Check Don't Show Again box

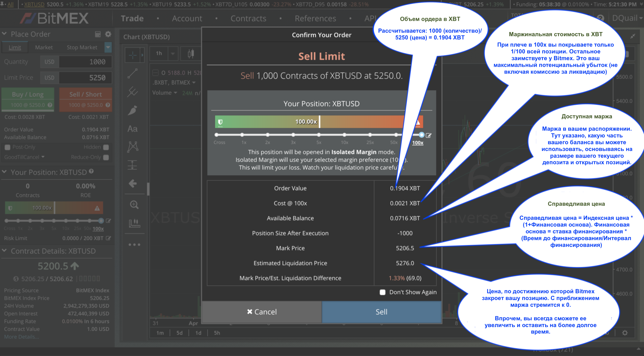click(383, 292)
